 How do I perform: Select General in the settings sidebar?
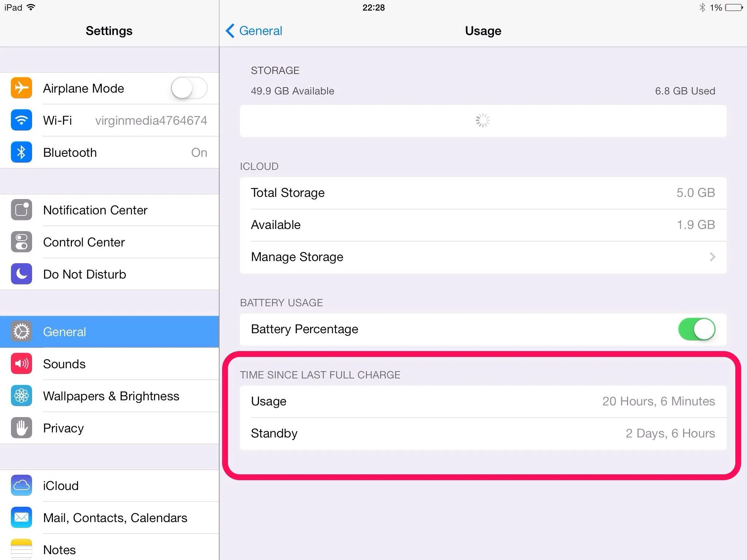click(x=109, y=332)
